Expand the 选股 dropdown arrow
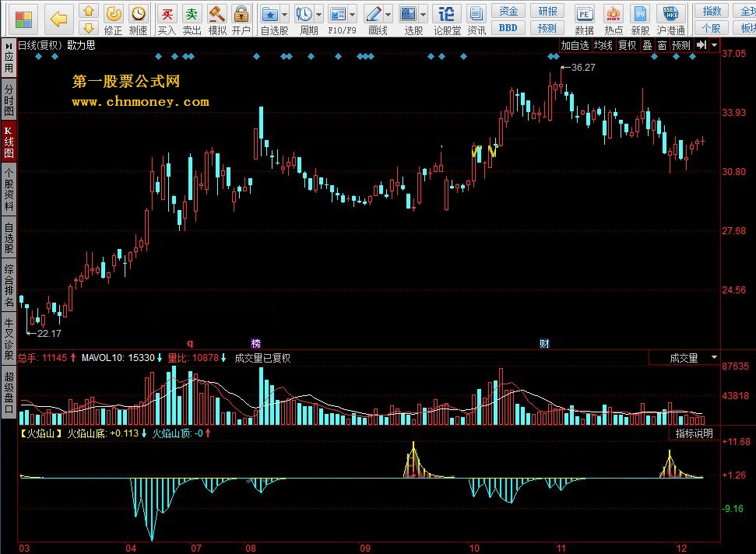 tap(424, 15)
